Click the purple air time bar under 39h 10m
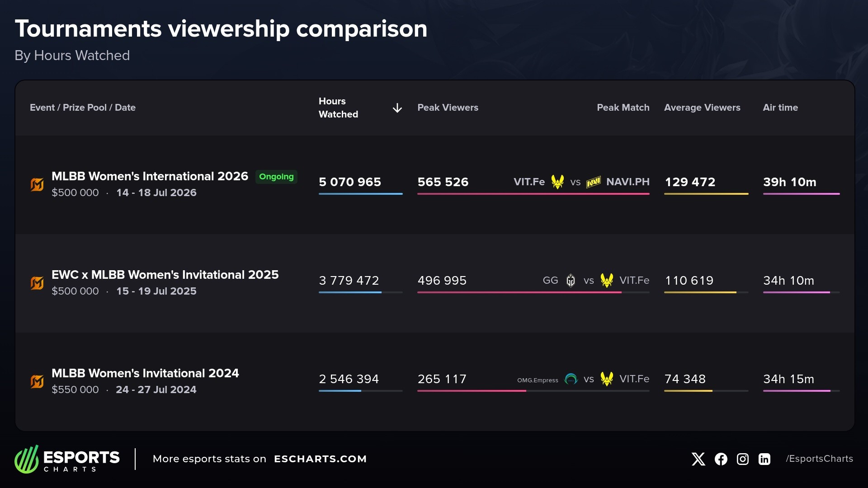This screenshot has height=488, width=868. (801, 194)
